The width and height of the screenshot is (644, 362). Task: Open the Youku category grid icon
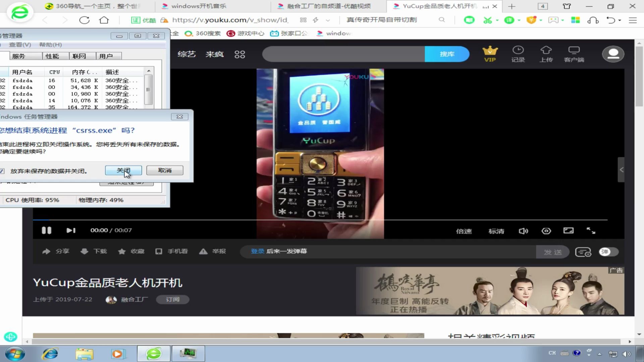point(239,54)
